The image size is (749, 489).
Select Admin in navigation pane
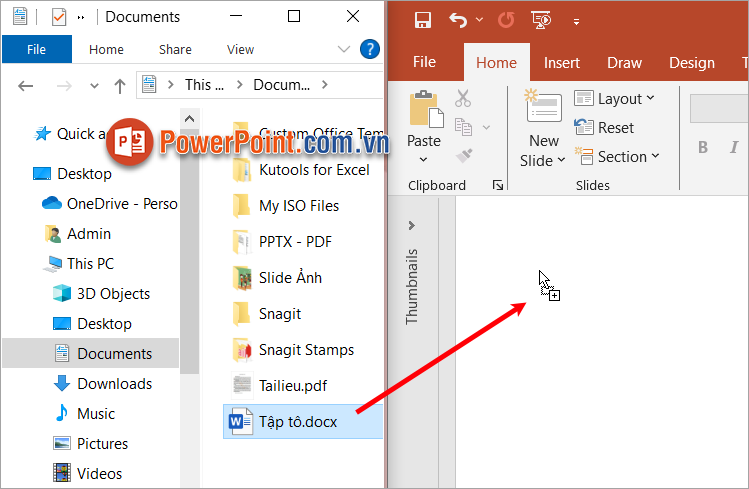pos(78,234)
